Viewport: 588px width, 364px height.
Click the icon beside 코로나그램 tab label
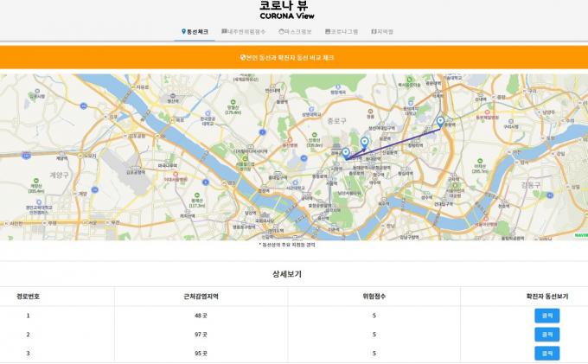point(327,32)
